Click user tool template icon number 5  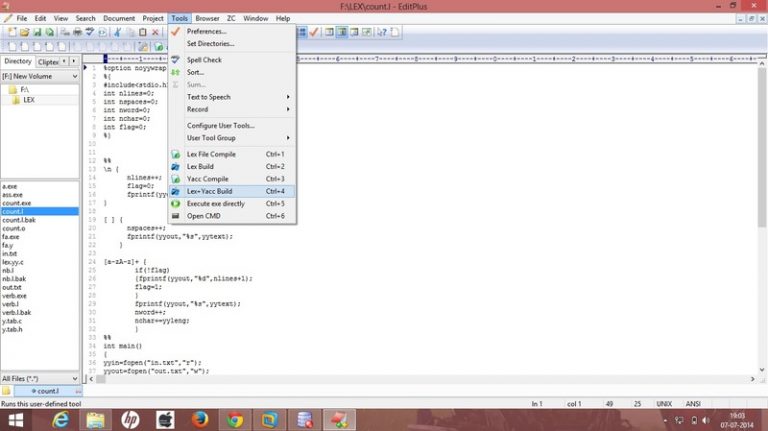62,47
